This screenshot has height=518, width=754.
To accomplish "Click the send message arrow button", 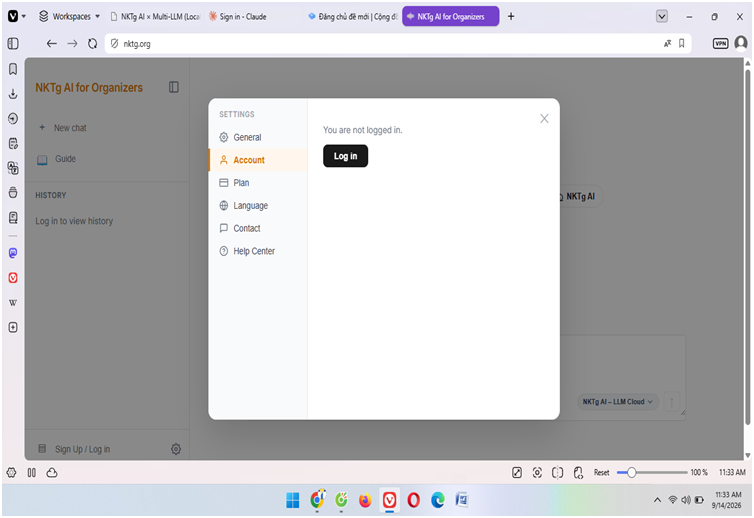I will coord(671,402).
